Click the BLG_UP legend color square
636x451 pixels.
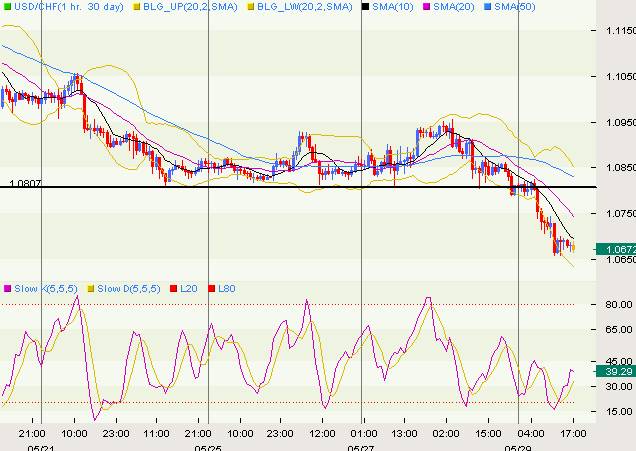(x=137, y=7)
